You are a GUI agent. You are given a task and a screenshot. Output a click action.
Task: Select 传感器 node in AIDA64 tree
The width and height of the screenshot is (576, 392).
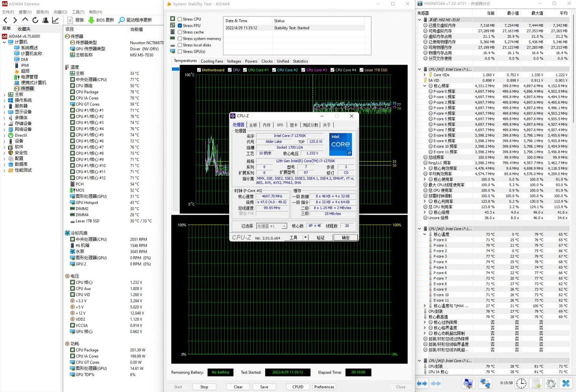[x=27, y=88]
